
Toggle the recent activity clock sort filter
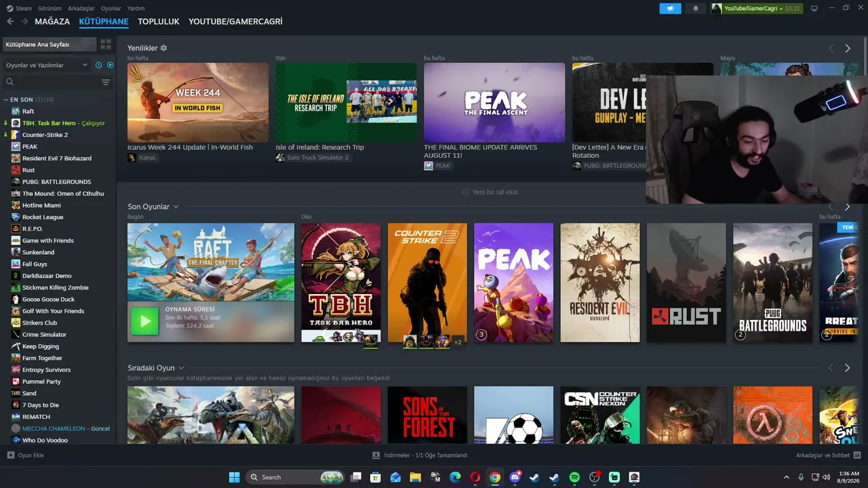pyautogui.click(x=99, y=65)
